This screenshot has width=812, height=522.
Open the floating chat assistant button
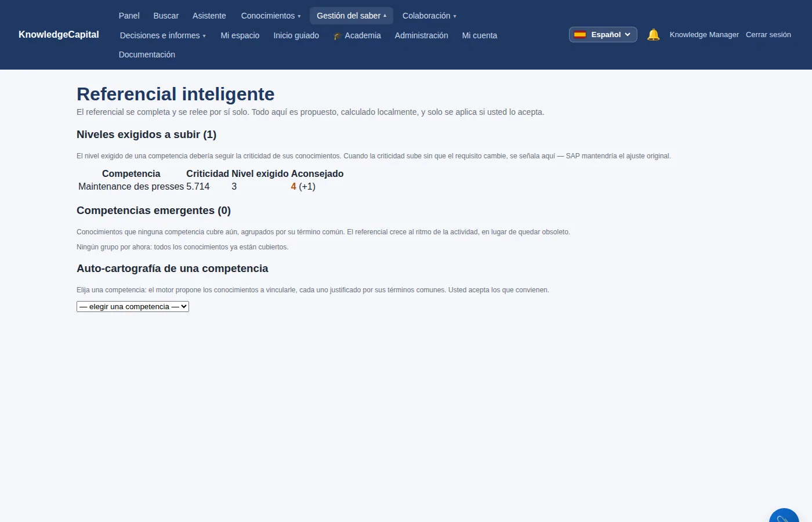(x=784, y=516)
